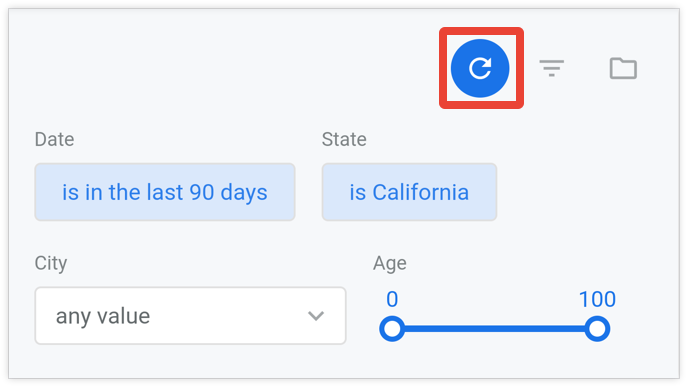Click the State filter 'is California'

(409, 192)
